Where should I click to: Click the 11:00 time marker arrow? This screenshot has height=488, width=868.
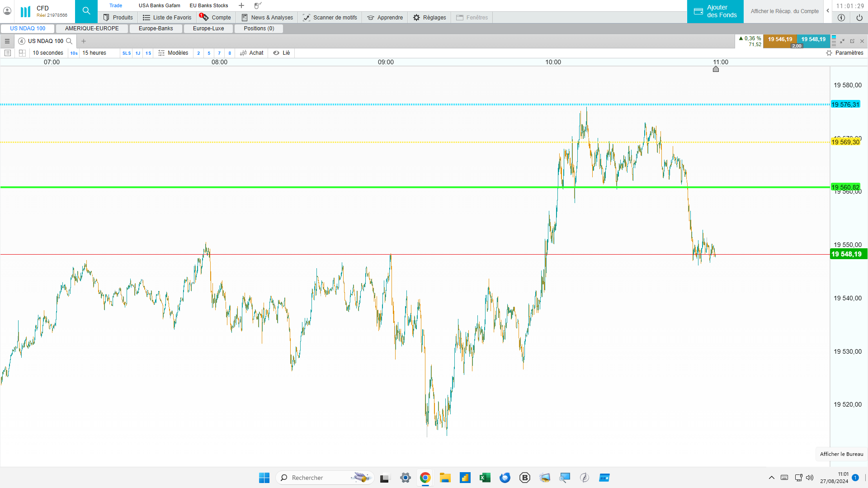716,69
